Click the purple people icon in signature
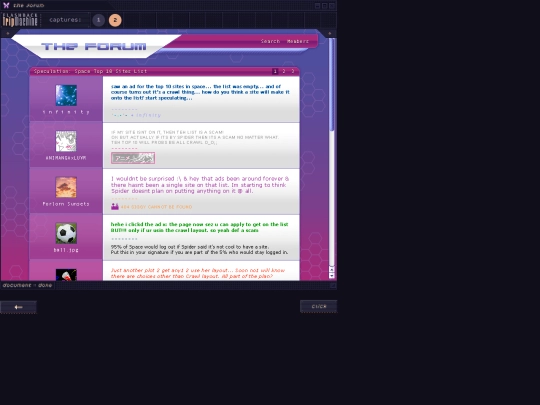 click(x=115, y=206)
